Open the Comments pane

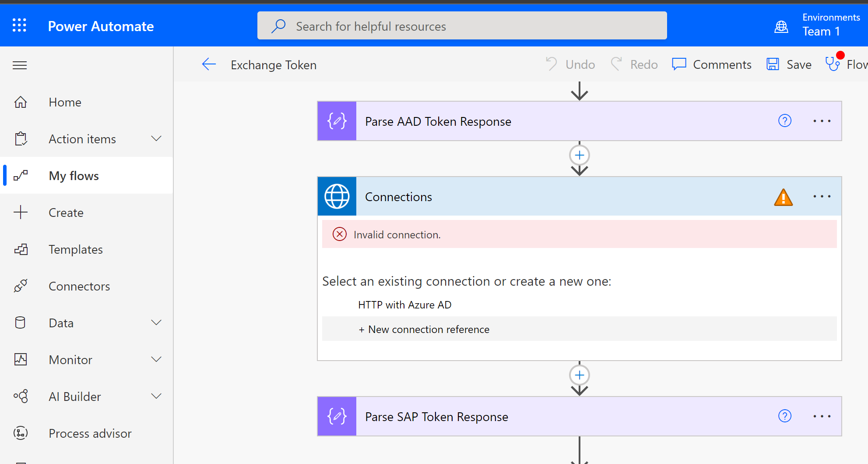coord(712,64)
